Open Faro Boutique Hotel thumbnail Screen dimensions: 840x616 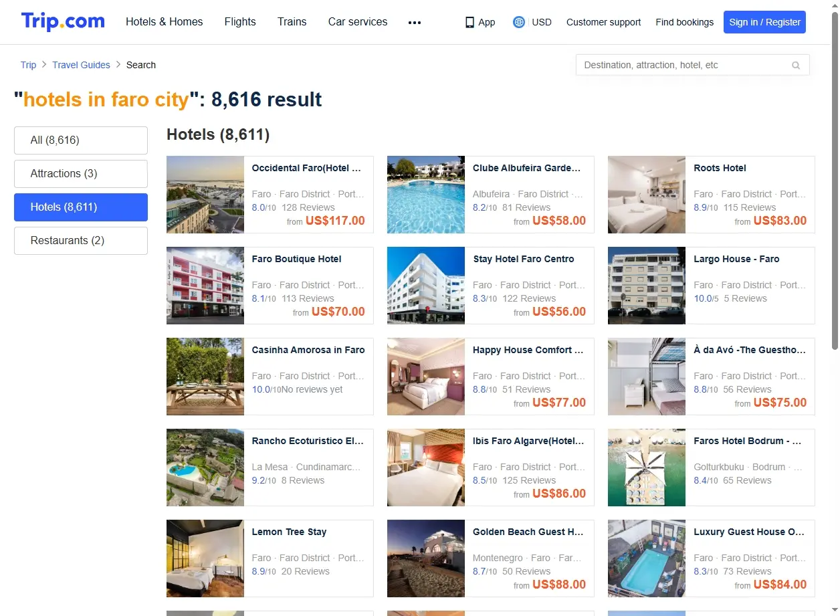[205, 286]
